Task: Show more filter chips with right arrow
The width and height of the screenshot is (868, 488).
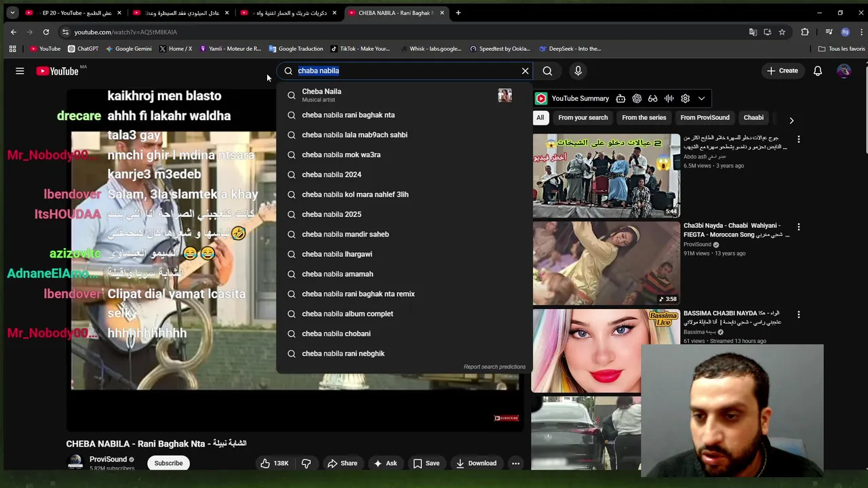Action: click(x=791, y=120)
